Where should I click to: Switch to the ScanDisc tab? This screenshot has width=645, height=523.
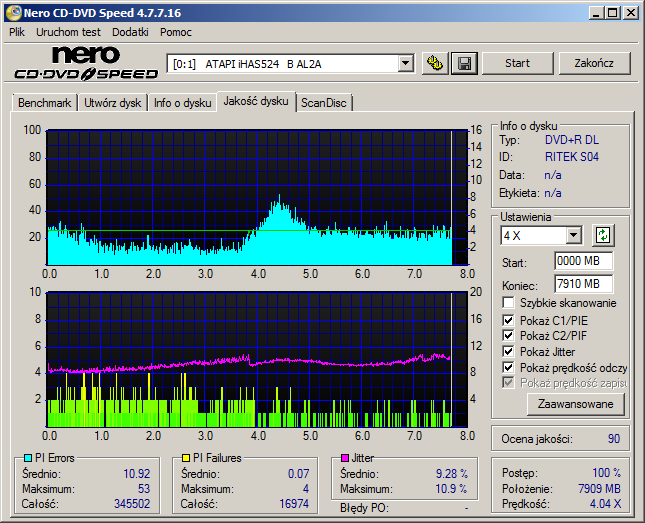tap(324, 103)
